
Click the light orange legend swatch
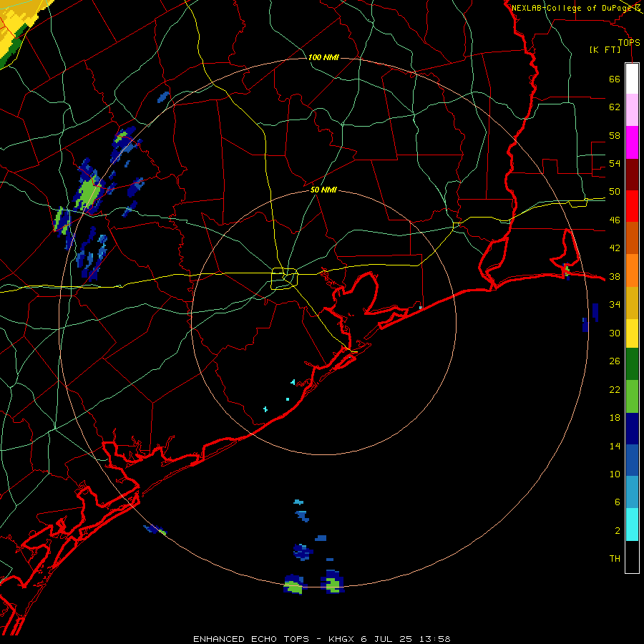[632, 270]
